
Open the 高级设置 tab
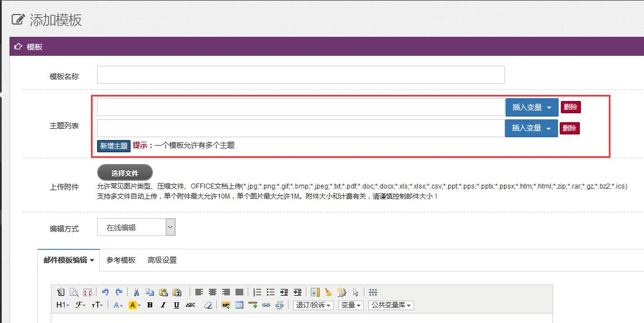(162, 260)
